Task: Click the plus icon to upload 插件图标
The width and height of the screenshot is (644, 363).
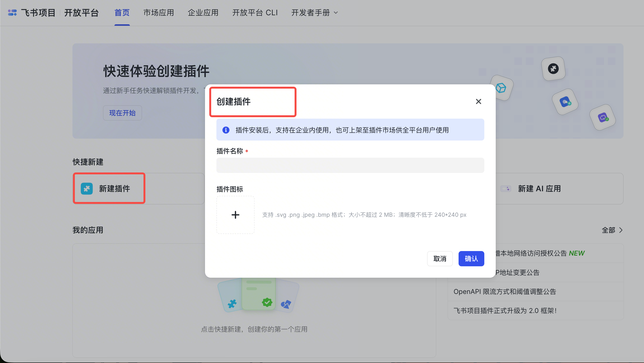Action: click(235, 215)
